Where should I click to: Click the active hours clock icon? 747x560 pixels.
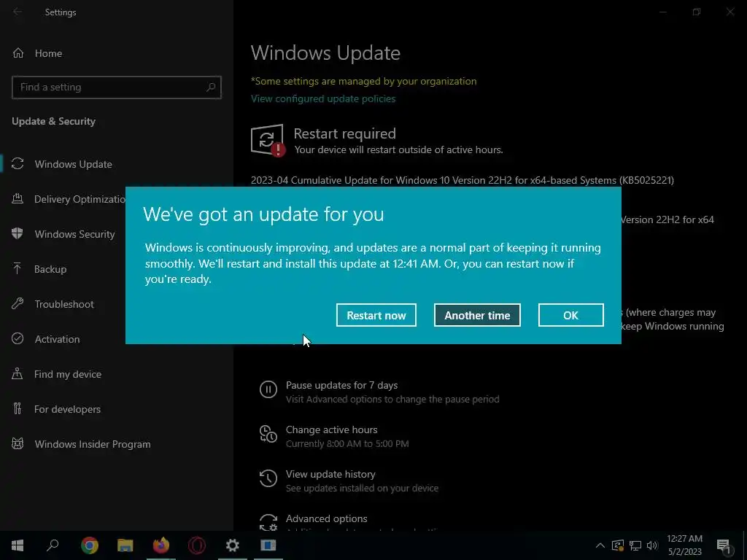coord(268,434)
